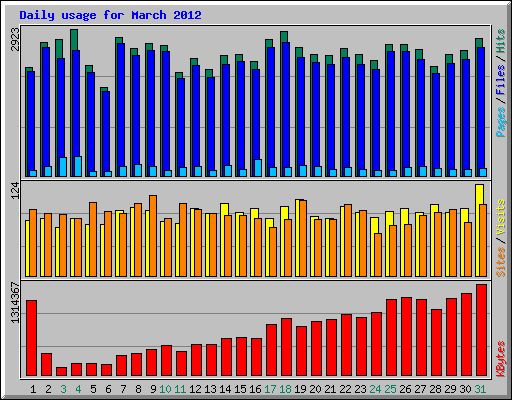Click day 14 on the x-axis
This screenshot has width=512, height=400.
click(x=225, y=389)
